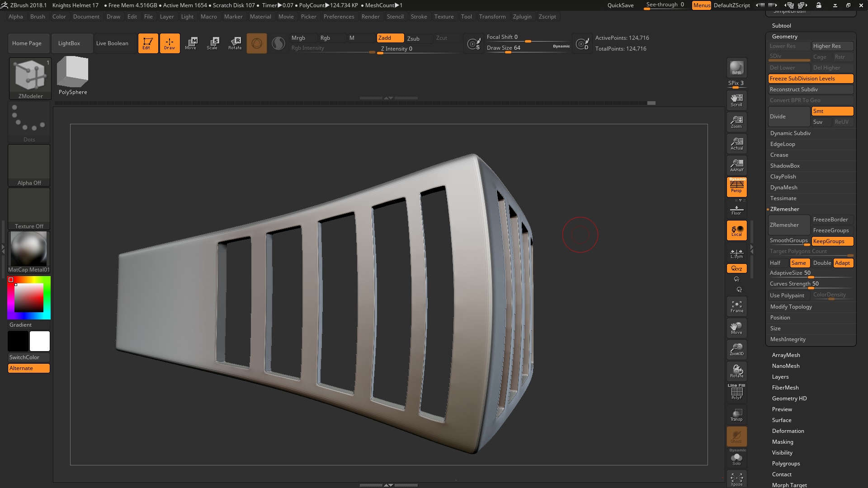Expand the Crease section
This screenshot has height=488, width=868.
tap(779, 155)
